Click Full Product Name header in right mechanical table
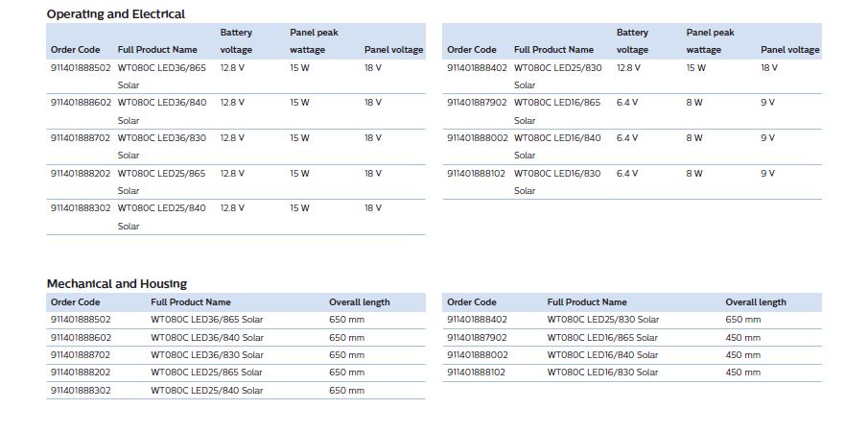Screen dimensions: 868x433 coord(587,302)
